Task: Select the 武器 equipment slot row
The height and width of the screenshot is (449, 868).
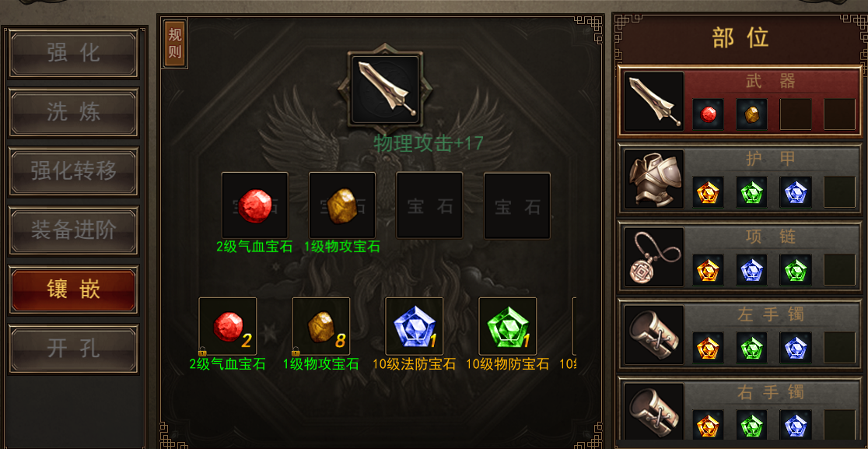Action: pos(740,101)
